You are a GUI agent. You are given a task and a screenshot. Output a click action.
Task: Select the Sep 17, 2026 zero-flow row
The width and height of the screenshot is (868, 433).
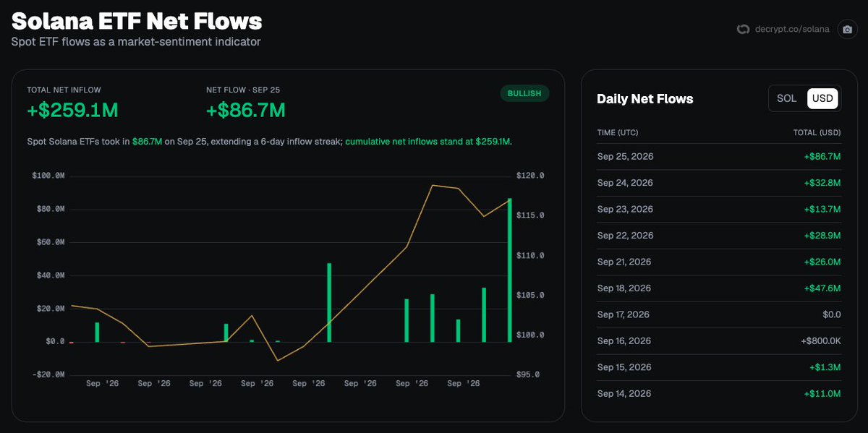coord(719,314)
